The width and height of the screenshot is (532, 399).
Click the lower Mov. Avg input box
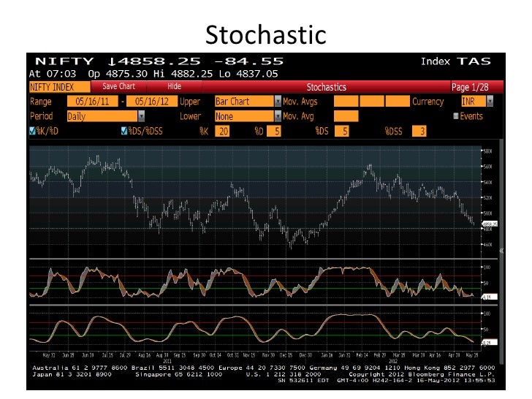[346, 116]
